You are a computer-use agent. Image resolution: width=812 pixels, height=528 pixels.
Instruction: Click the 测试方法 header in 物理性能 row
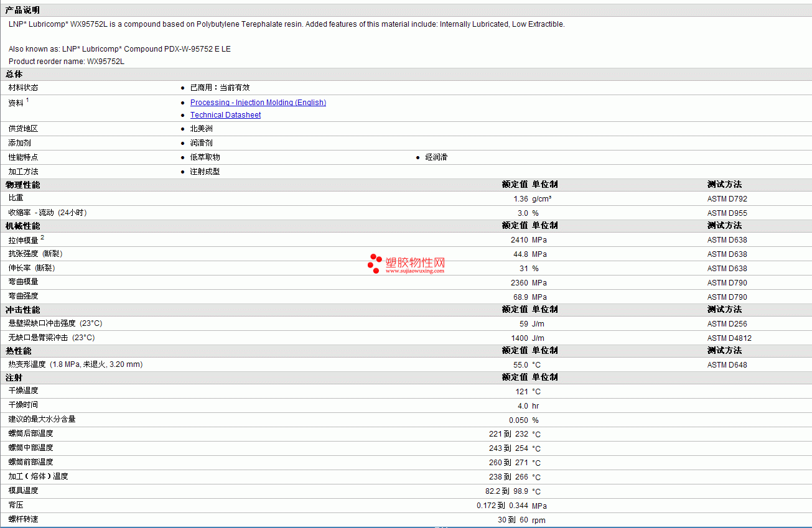(724, 185)
